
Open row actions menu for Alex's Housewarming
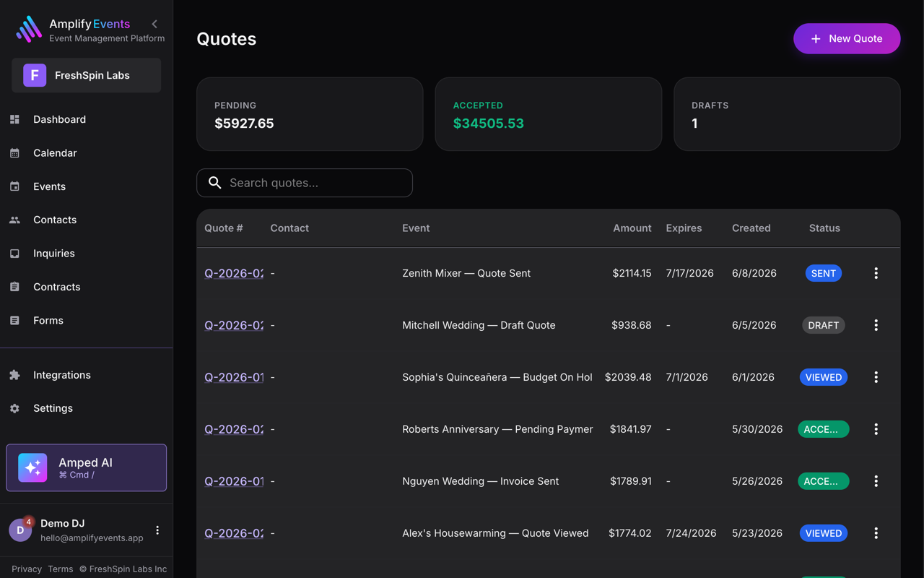pos(876,533)
